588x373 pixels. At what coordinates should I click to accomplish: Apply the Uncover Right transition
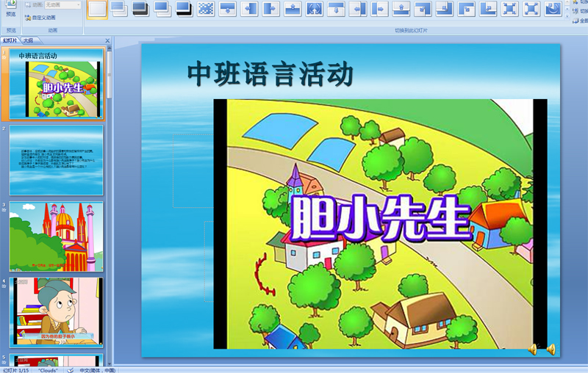tap(379, 9)
